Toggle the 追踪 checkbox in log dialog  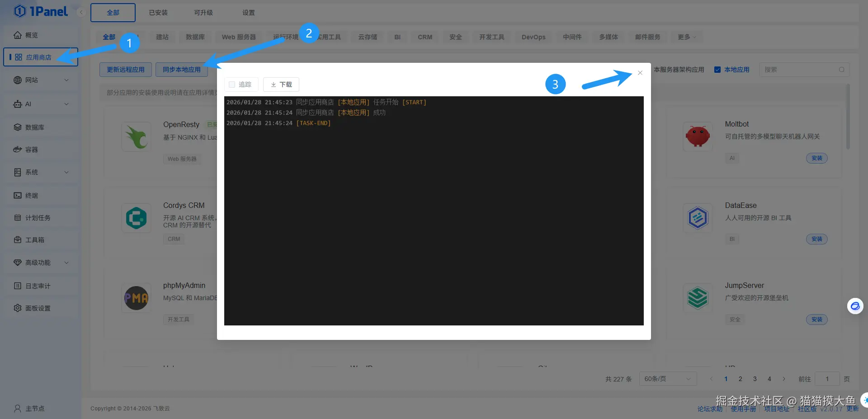(x=232, y=85)
